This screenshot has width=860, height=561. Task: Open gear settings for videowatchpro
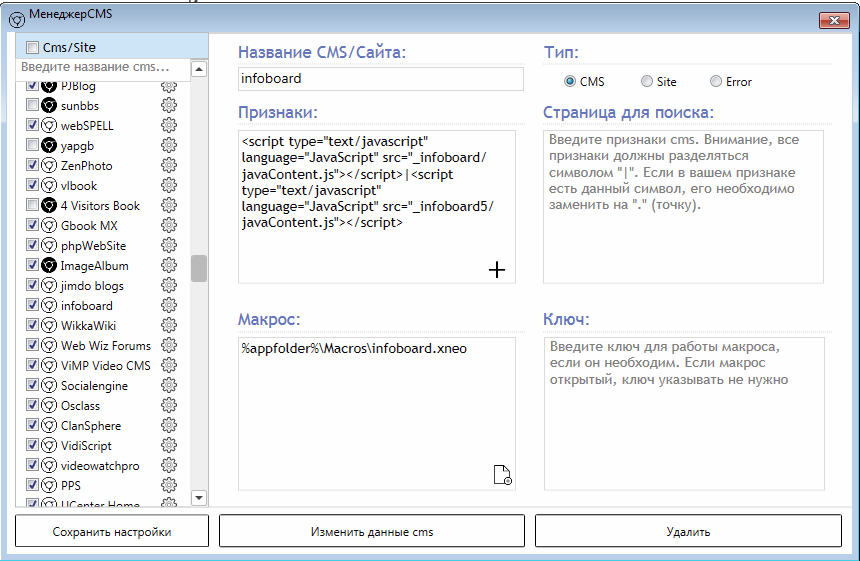click(x=169, y=465)
